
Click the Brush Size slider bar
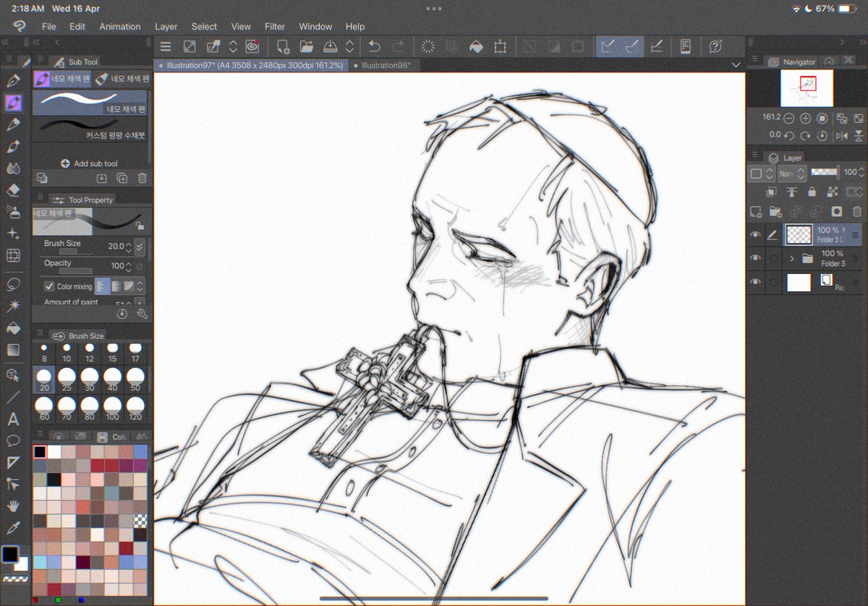75,251
